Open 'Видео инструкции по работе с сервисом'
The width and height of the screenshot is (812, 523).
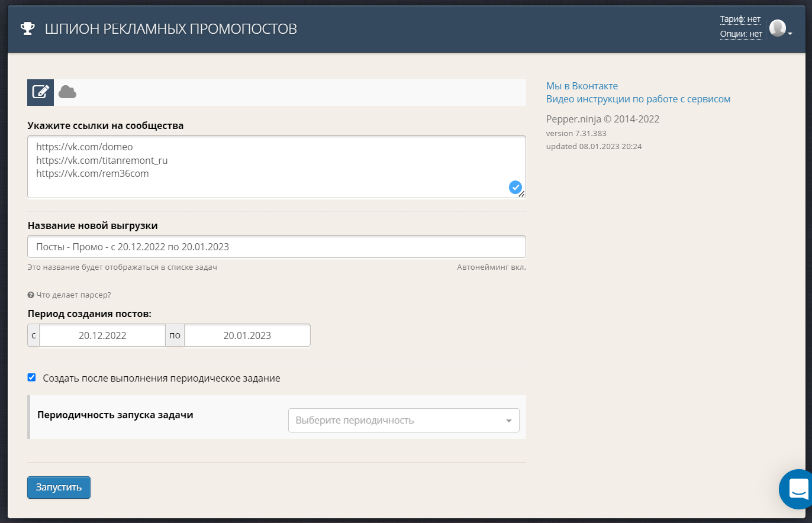point(638,99)
